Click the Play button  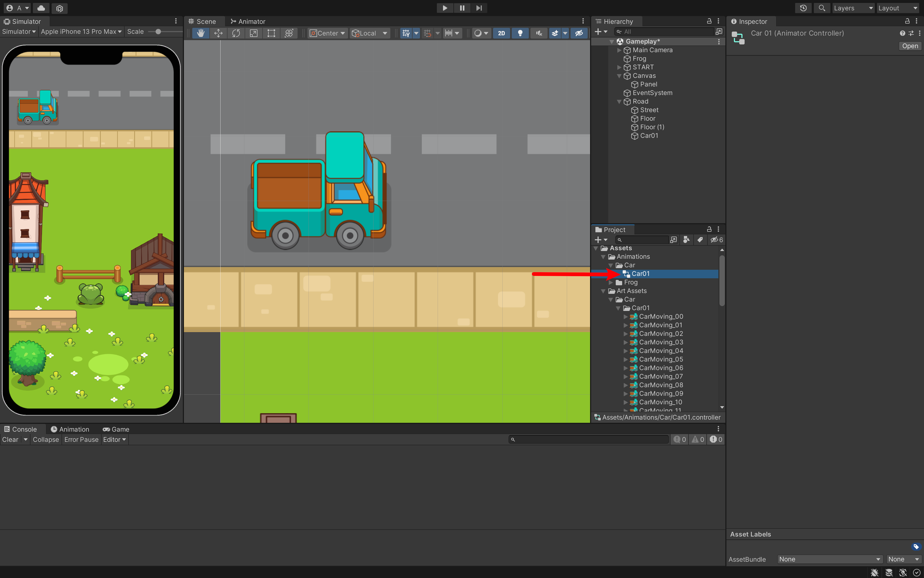tap(445, 8)
